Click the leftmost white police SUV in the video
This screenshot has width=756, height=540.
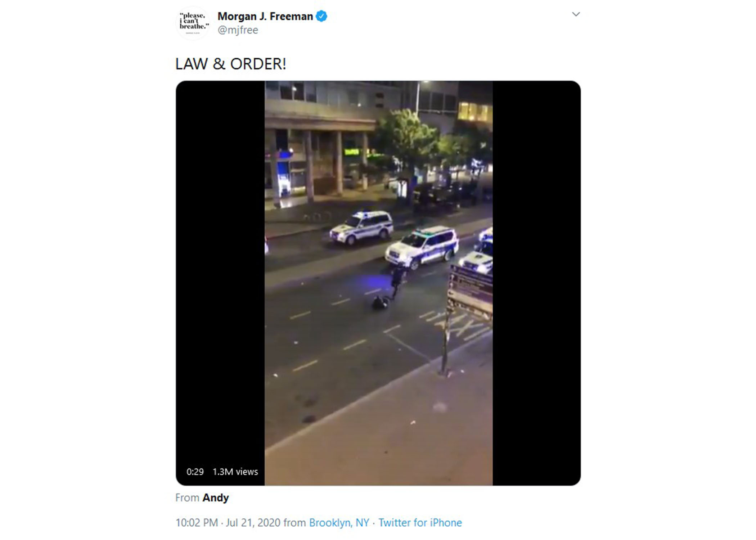(361, 228)
